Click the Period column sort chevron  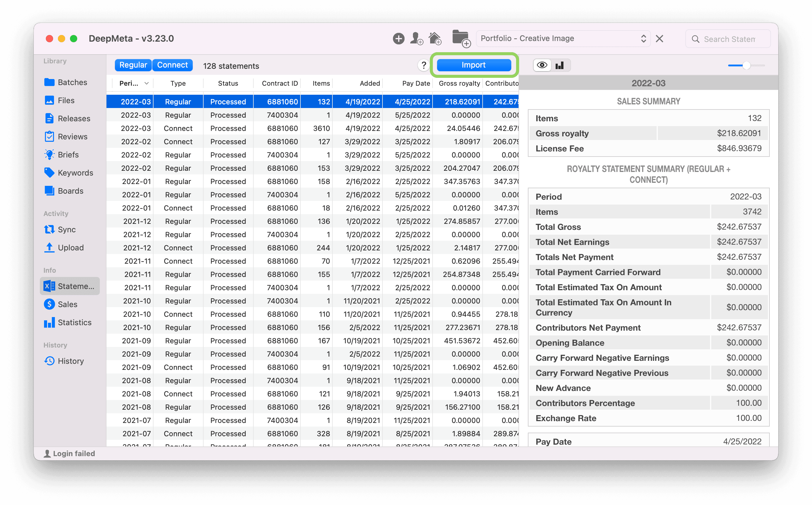pyautogui.click(x=147, y=83)
